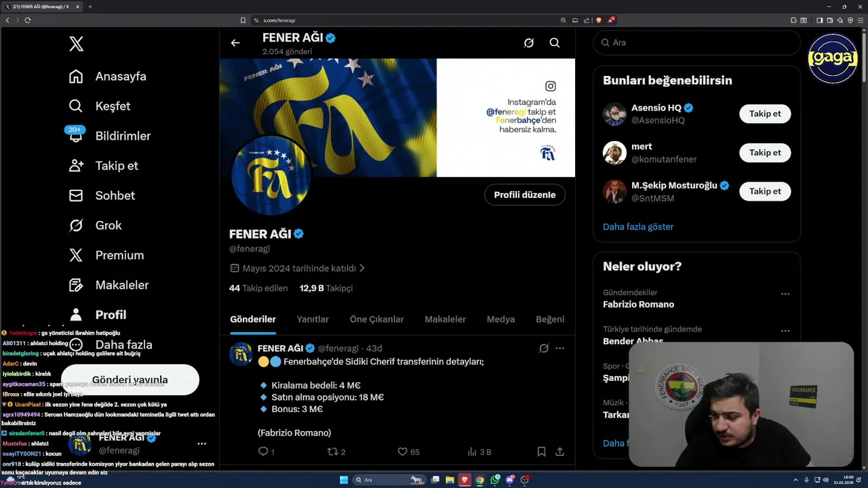
Task: Open Grok from sidebar
Action: (x=96, y=226)
